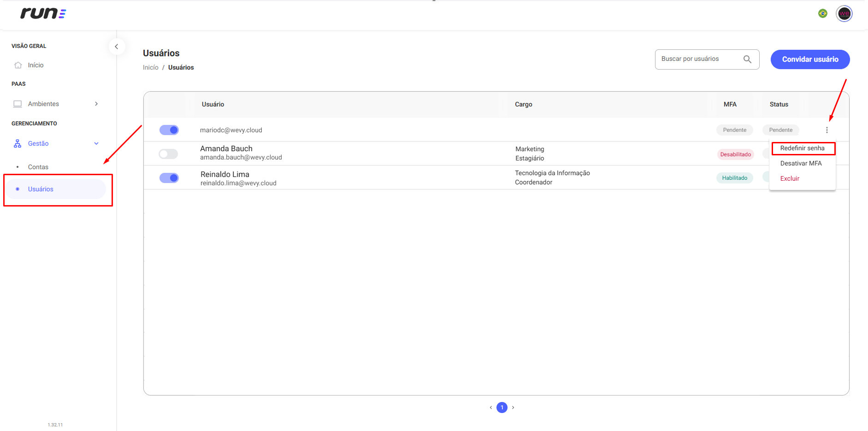Disable the Reinaldo Lima user switch

(x=169, y=178)
